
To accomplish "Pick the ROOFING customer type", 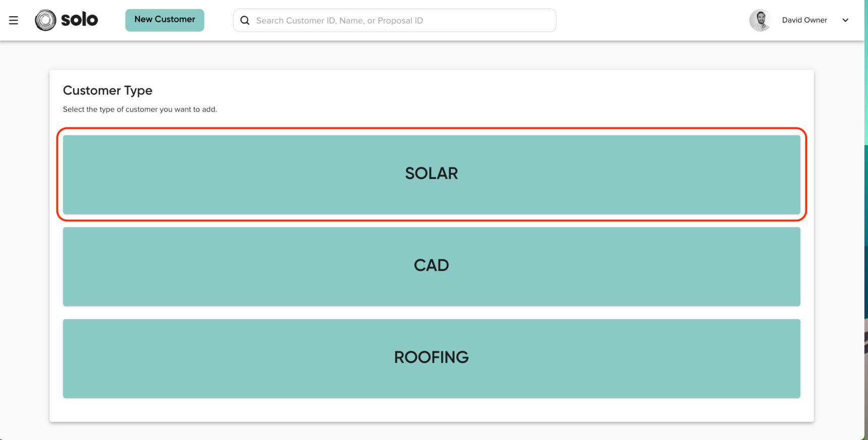I will point(431,358).
